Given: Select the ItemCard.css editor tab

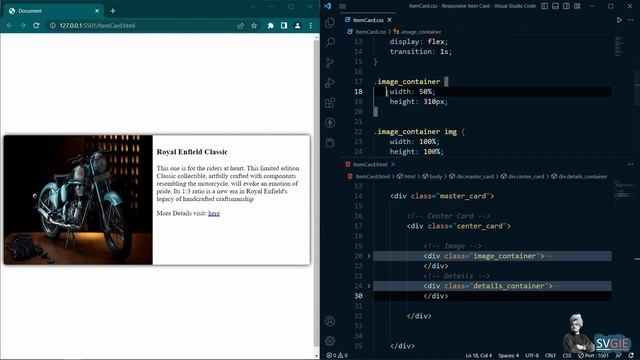Looking at the screenshot, I should pyautogui.click(x=368, y=20).
